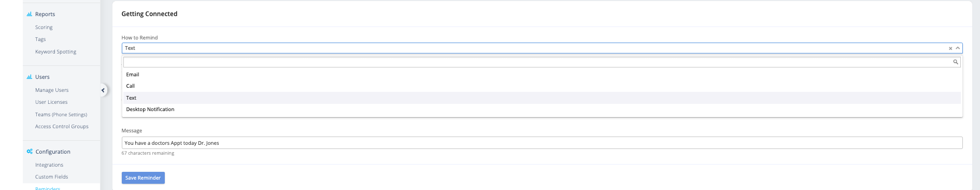Clear the selected Text value with the x
980x190 pixels.
pos(950,48)
